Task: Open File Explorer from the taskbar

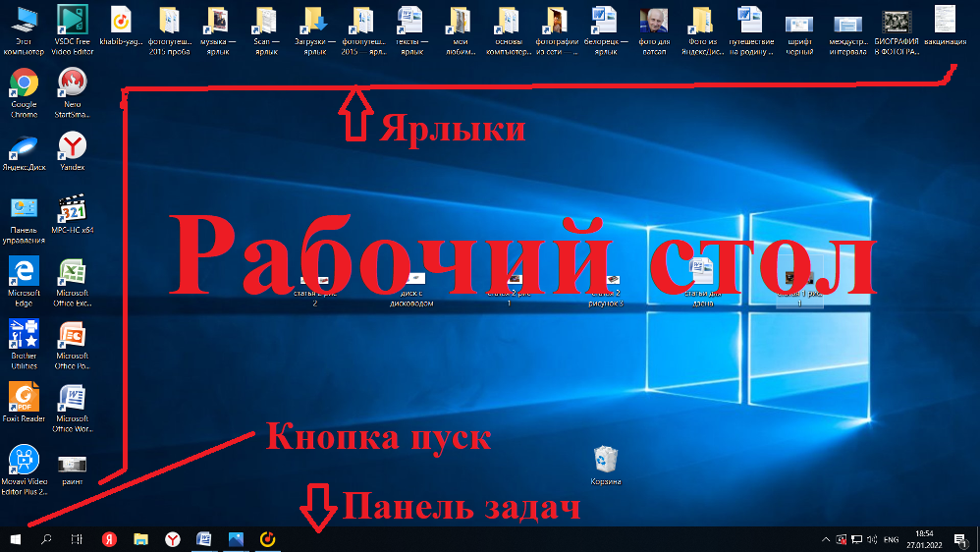Action: tap(140, 539)
